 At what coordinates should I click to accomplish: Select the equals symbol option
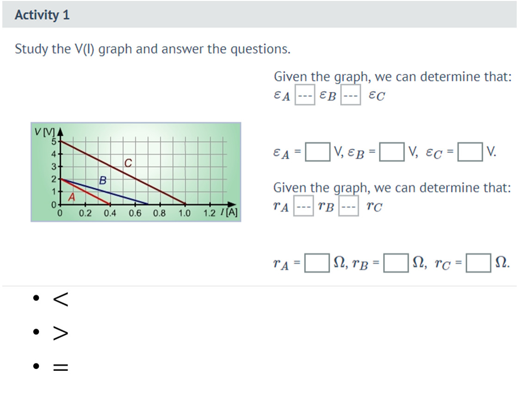coord(61,367)
